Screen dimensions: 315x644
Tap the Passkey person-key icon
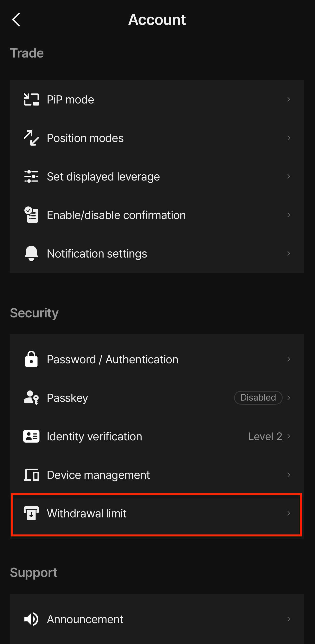point(31,397)
